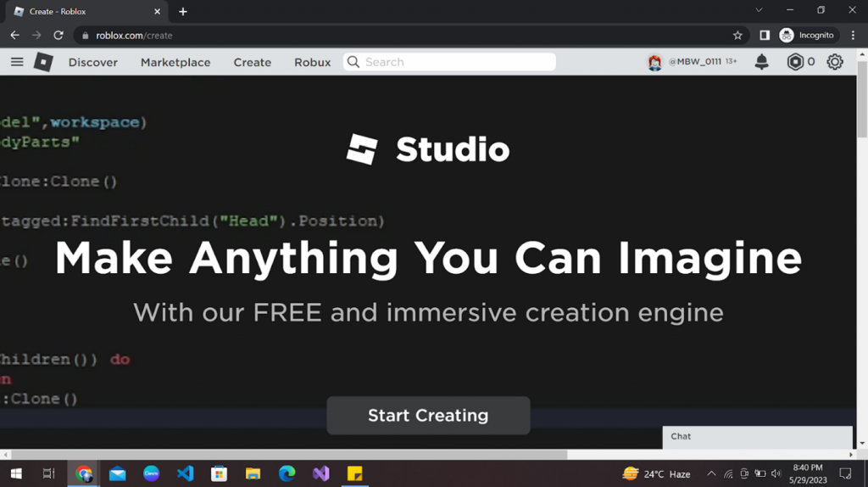The width and height of the screenshot is (868, 487).
Task: Launch Visual Studio Code from taskbar
Action: [186, 473]
